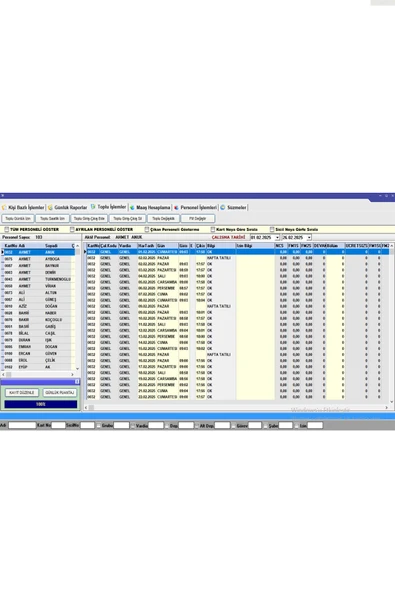
Task: Click the personnel list scroll-down arrow
Action: (77, 369)
